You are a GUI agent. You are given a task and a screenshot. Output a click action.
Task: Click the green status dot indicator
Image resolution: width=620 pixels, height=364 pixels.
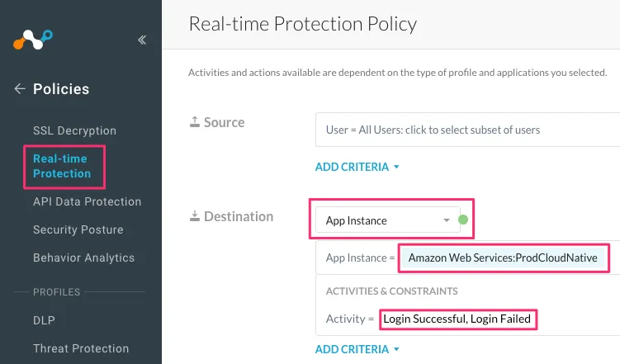(x=462, y=220)
